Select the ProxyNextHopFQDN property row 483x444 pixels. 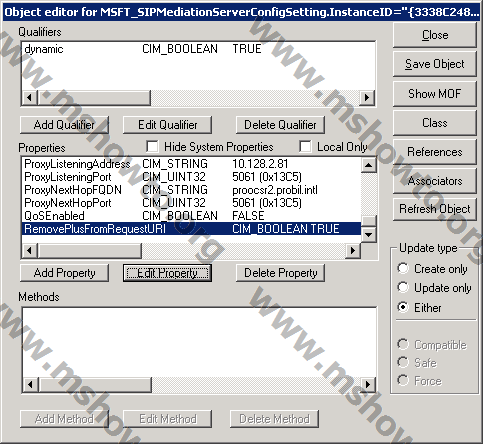point(191,190)
